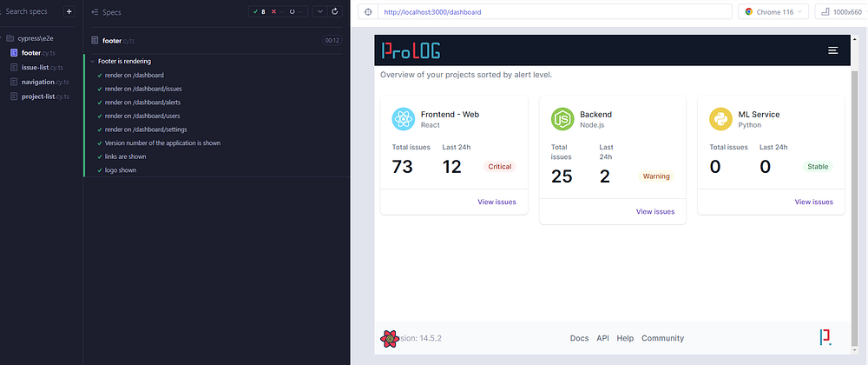
Task: Click the issue-list.cy.ts file icon
Action: 14,68
